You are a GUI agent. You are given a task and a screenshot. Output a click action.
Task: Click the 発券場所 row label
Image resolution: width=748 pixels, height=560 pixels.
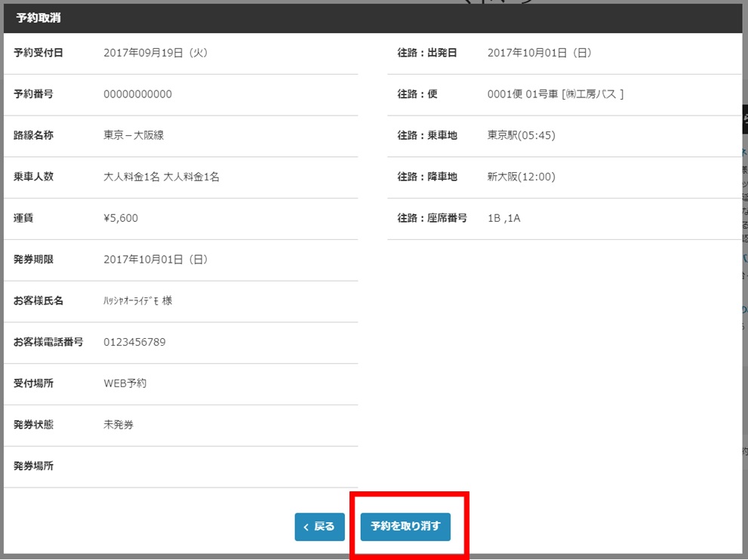click(x=33, y=466)
